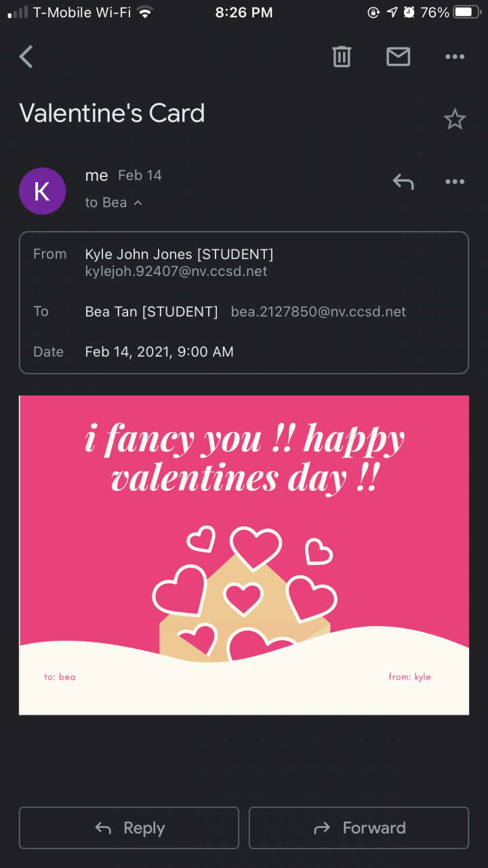The width and height of the screenshot is (488, 868).
Task: Open top bar three-dot more menu
Action: coord(455,57)
